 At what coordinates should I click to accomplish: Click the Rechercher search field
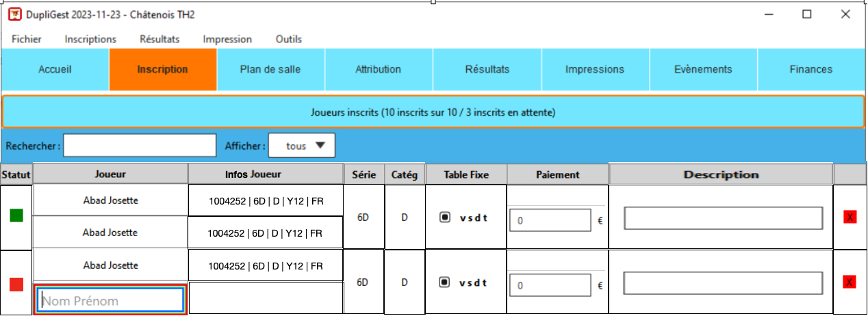click(140, 146)
